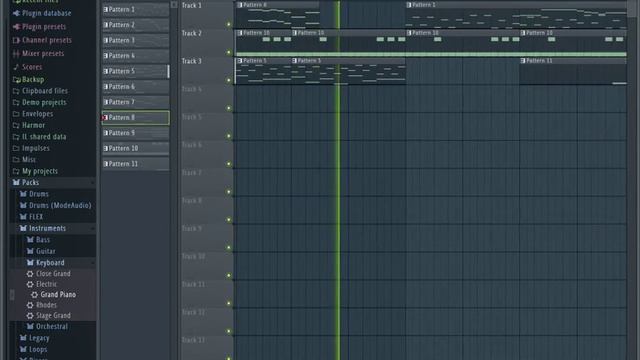The height and width of the screenshot is (360, 640).
Task: Click the Close Grand preset icon
Action: (30, 274)
